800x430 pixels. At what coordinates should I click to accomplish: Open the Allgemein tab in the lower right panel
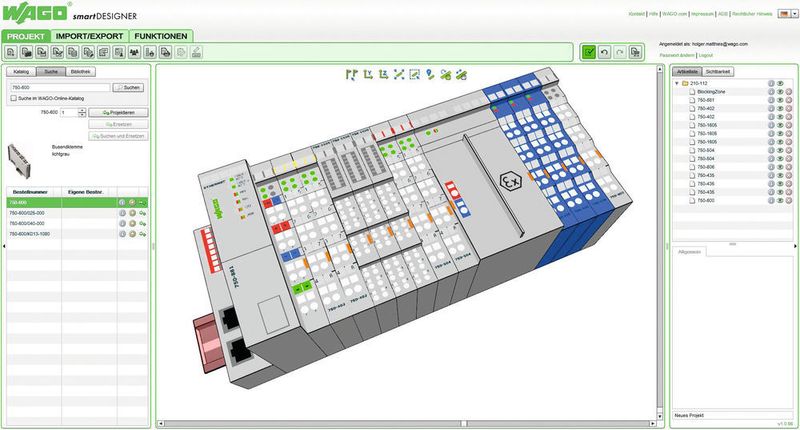tap(689, 252)
